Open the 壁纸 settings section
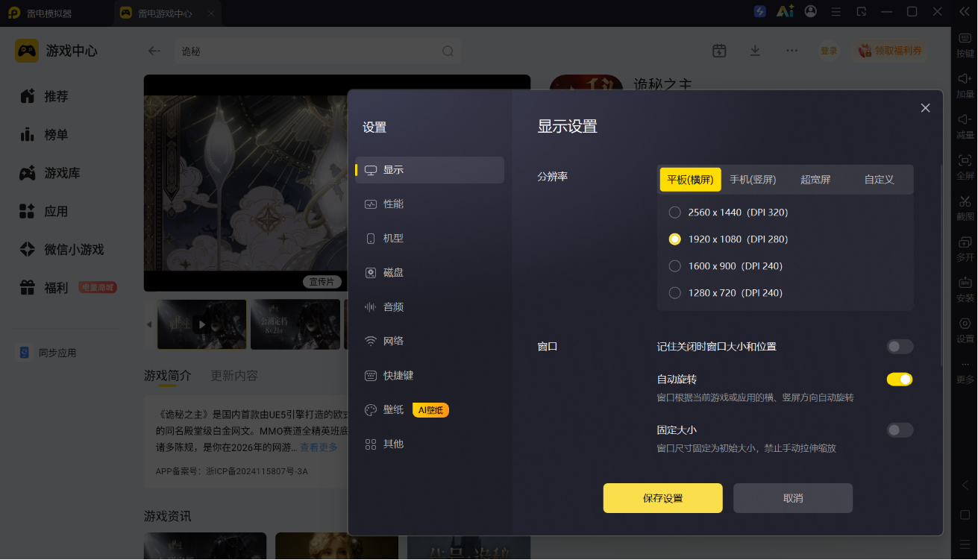 [x=430, y=410]
